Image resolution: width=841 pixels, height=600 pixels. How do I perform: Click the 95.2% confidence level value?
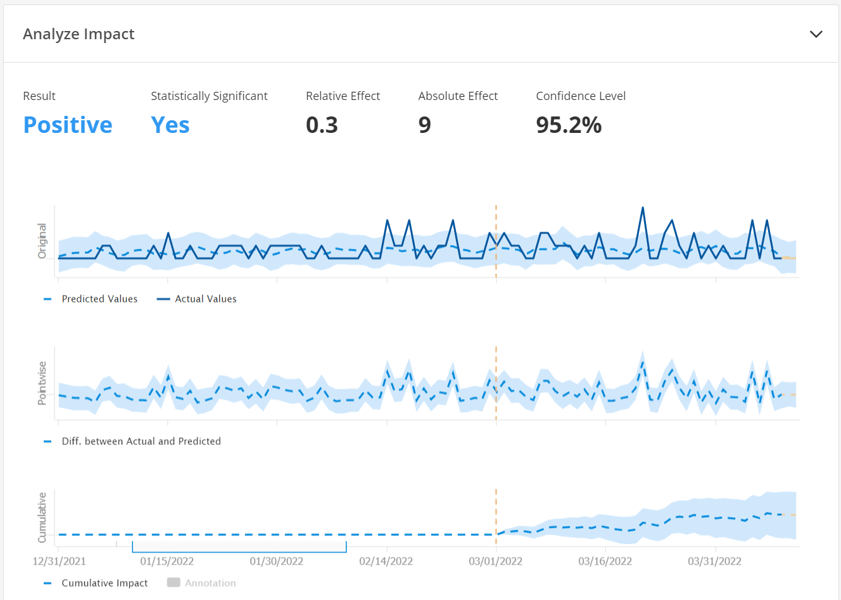click(x=569, y=125)
